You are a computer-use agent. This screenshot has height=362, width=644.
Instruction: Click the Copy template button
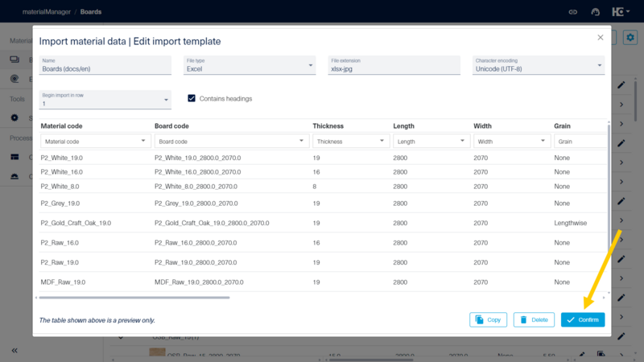[x=488, y=319]
